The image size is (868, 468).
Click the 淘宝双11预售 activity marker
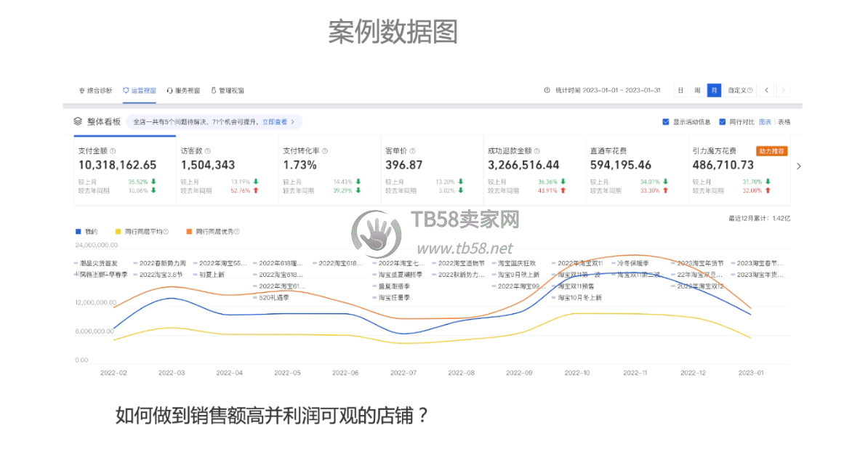[574, 286]
